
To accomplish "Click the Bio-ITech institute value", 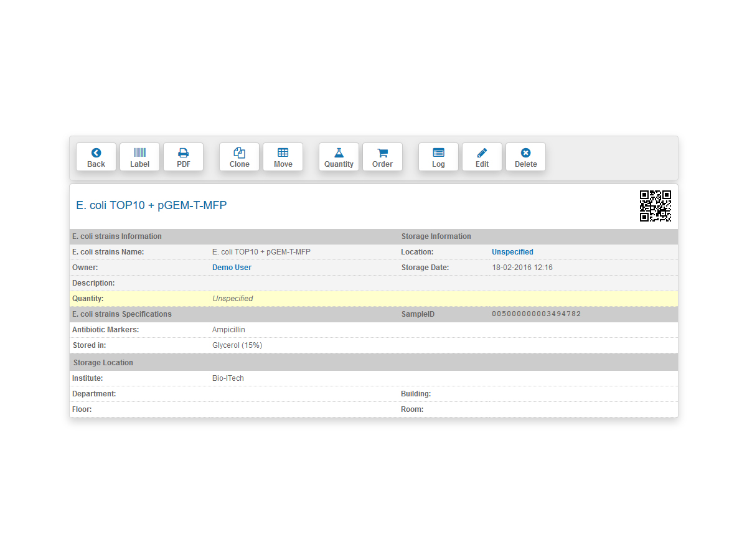I will [x=228, y=378].
